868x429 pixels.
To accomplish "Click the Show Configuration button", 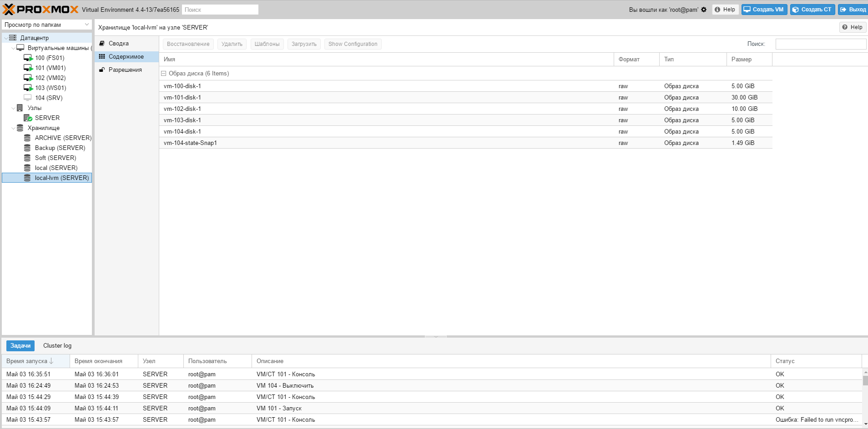I will [x=353, y=44].
